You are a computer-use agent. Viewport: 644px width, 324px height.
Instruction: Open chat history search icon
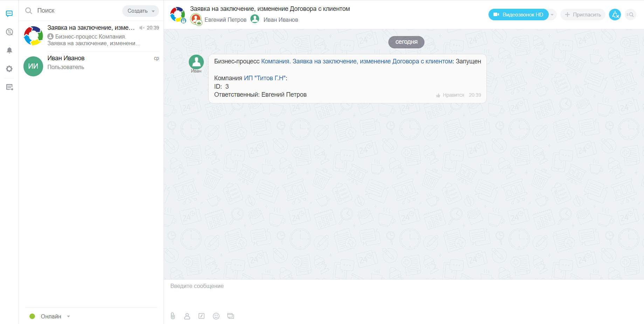630,15
